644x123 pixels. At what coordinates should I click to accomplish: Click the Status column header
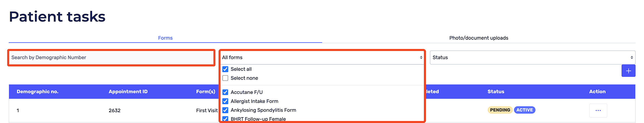(496, 92)
